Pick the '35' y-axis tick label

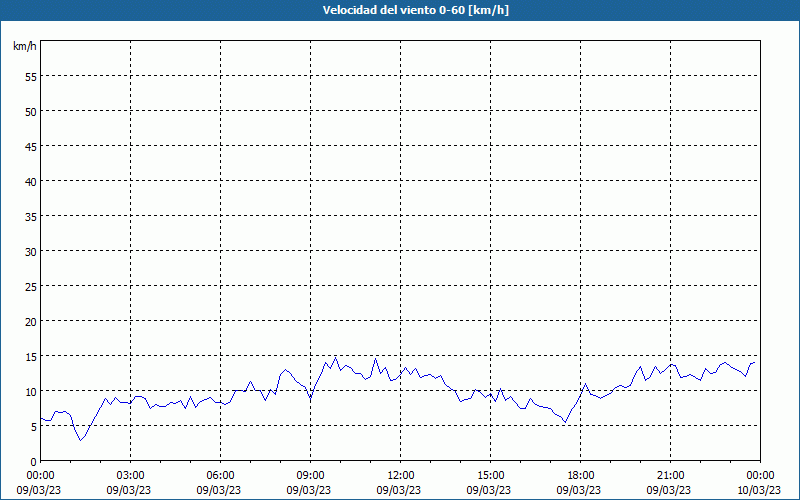[31, 216]
